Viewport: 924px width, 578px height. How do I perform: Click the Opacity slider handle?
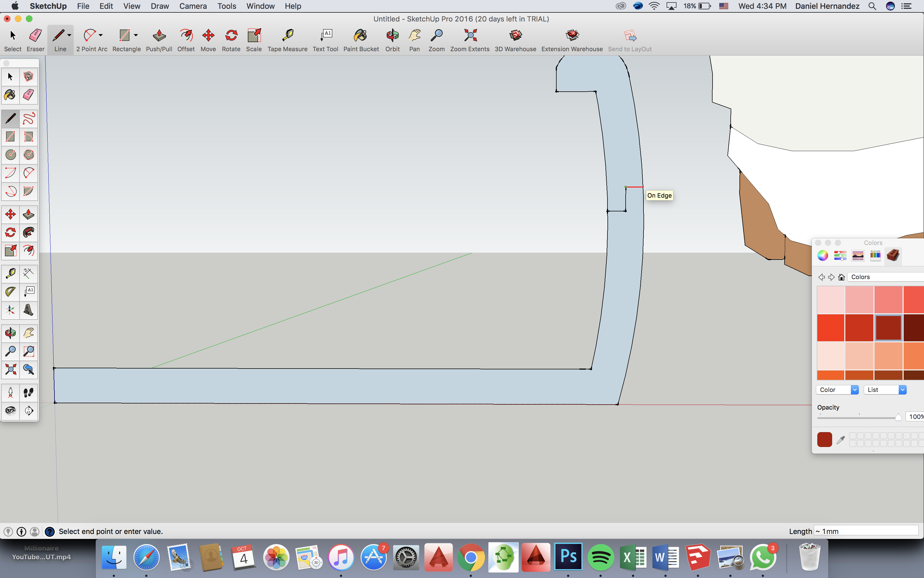pyautogui.click(x=898, y=417)
